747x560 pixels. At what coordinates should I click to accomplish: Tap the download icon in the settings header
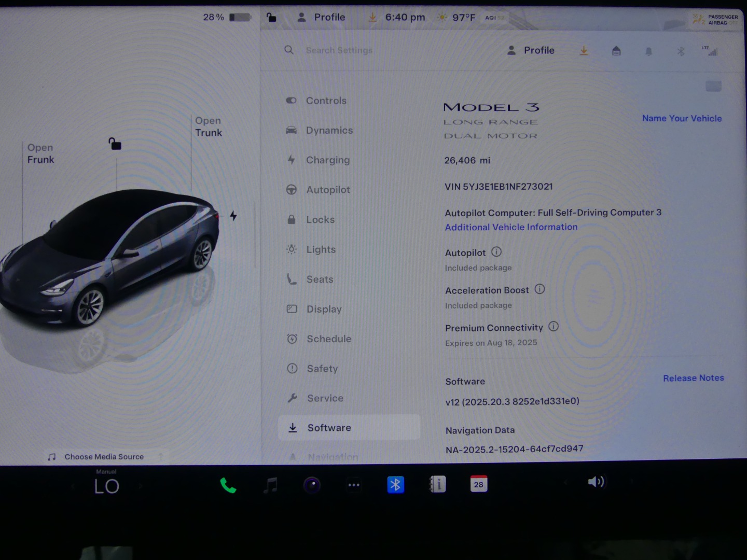coord(584,50)
